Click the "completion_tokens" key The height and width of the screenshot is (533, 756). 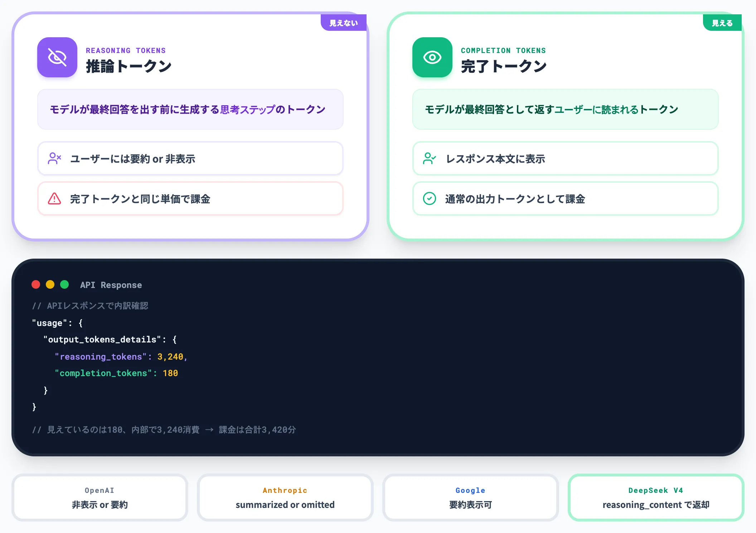coord(103,373)
